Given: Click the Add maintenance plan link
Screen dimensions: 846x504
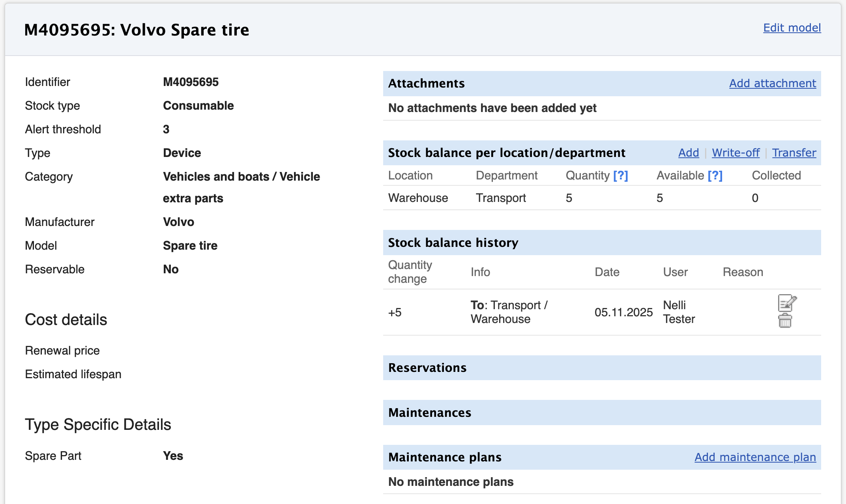Looking at the screenshot, I should click(755, 457).
